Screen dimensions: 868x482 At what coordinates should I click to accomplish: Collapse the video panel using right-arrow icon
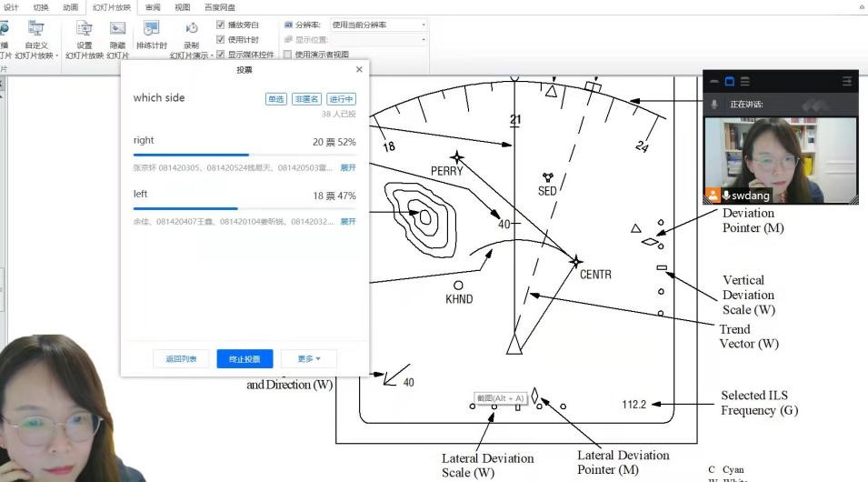click(847, 82)
